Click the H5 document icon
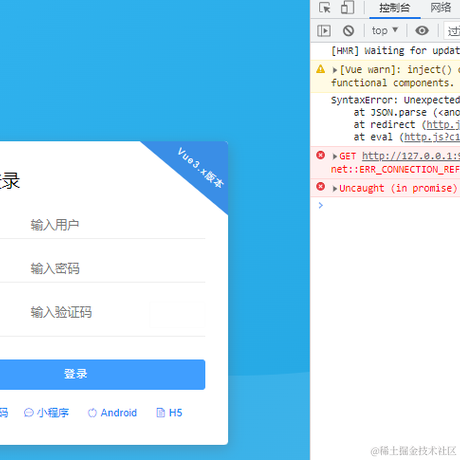Image resolution: width=460 pixels, height=460 pixels. pyautogui.click(x=161, y=413)
